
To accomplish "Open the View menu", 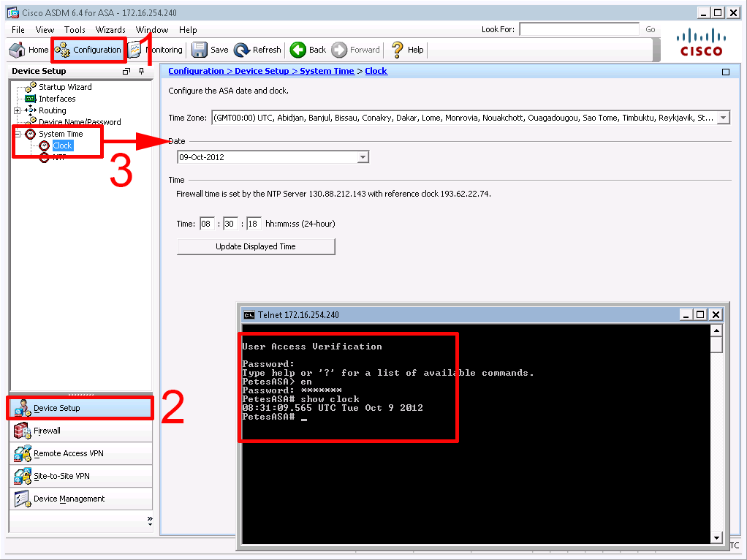I will pyautogui.click(x=45, y=29).
